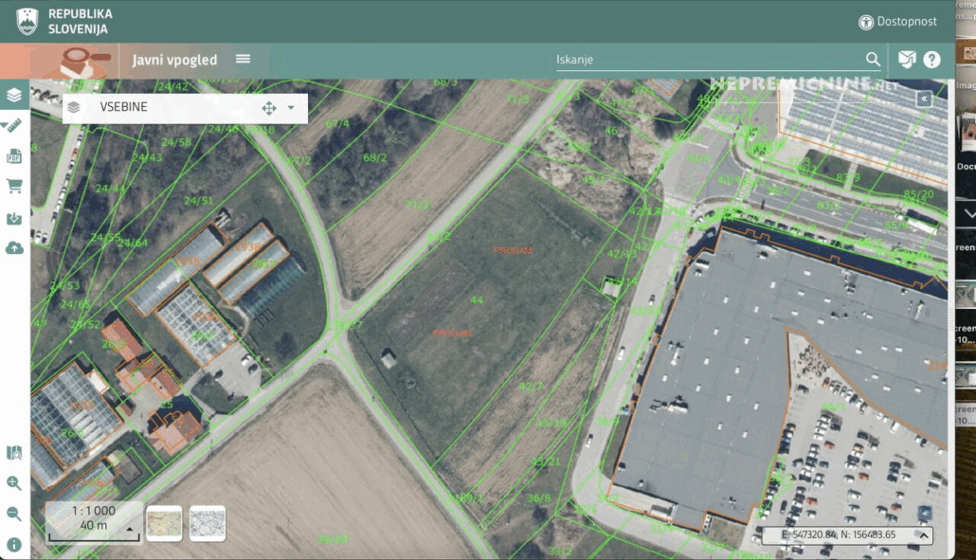Open the shopping cart

coord(13,186)
